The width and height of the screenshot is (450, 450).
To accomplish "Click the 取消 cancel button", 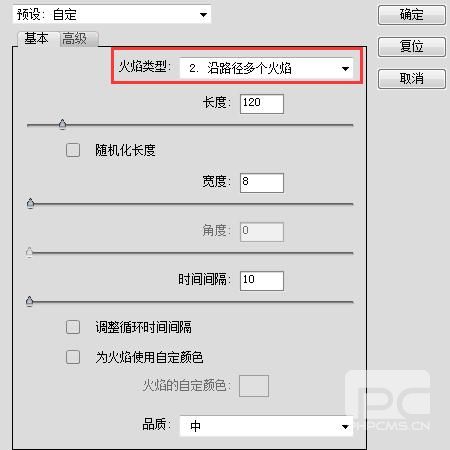I will click(x=412, y=79).
